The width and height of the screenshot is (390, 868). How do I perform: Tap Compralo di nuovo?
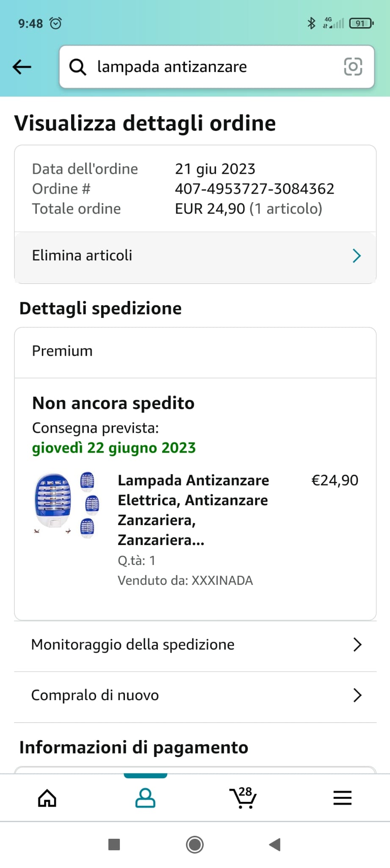[x=95, y=696]
